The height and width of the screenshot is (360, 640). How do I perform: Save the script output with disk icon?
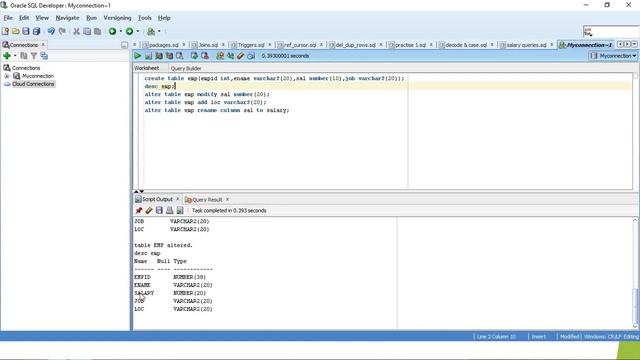point(159,211)
